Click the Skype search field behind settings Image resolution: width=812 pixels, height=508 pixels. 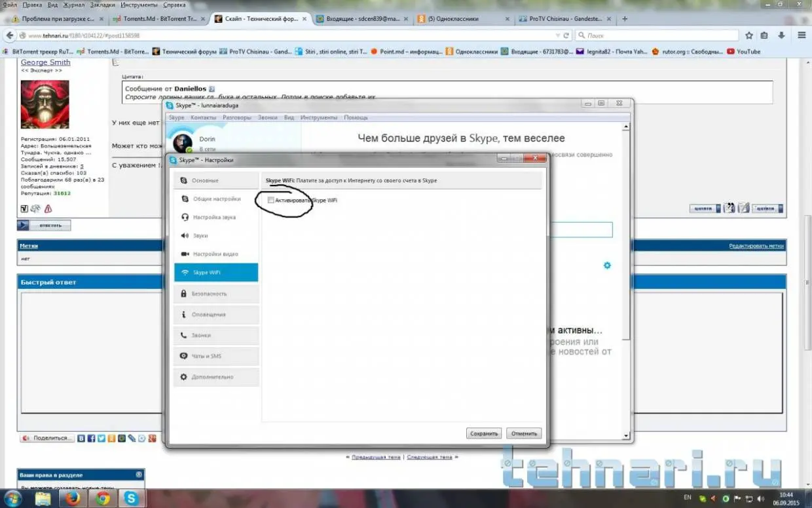[581, 229]
